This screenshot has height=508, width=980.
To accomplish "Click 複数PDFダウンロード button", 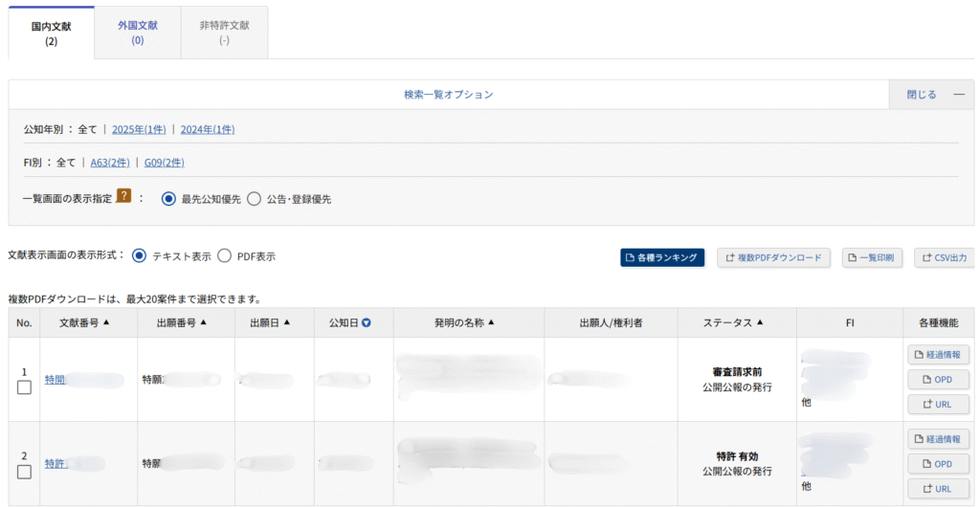I will 773,257.
